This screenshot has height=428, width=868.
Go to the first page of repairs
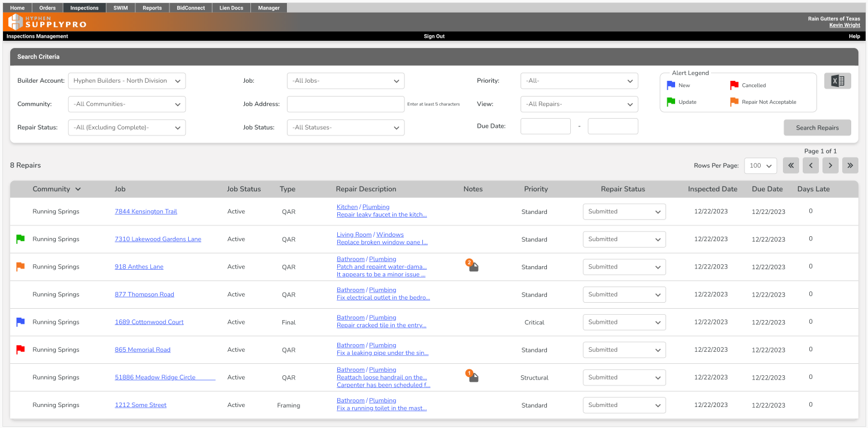pyautogui.click(x=791, y=165)
